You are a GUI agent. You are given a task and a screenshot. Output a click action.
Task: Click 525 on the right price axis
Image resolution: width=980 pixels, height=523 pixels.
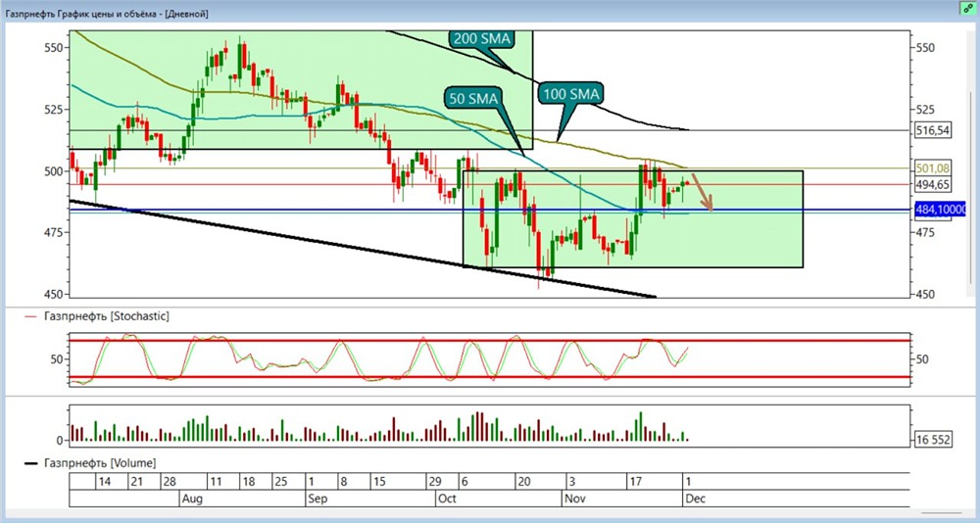(x=925, y=110)
